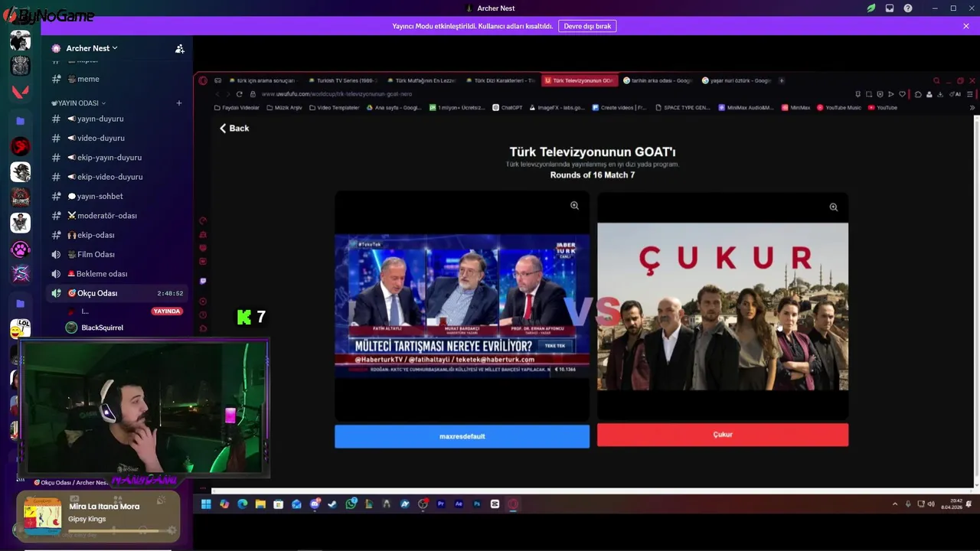Image resolution: width=980 pixels, height=551 pixels.
Task: Open the moderatör-odası channel
Action: pos(116,216)
